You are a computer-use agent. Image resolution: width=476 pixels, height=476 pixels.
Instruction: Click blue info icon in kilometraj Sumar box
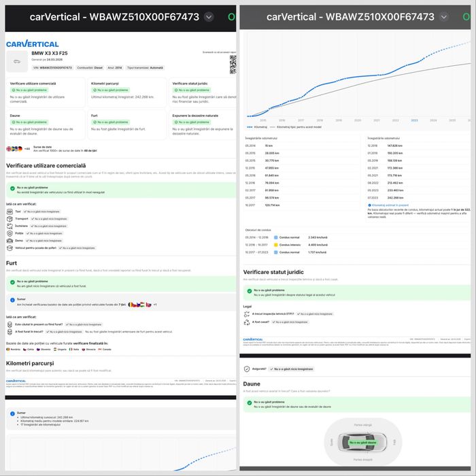click(x=12, y=413)
